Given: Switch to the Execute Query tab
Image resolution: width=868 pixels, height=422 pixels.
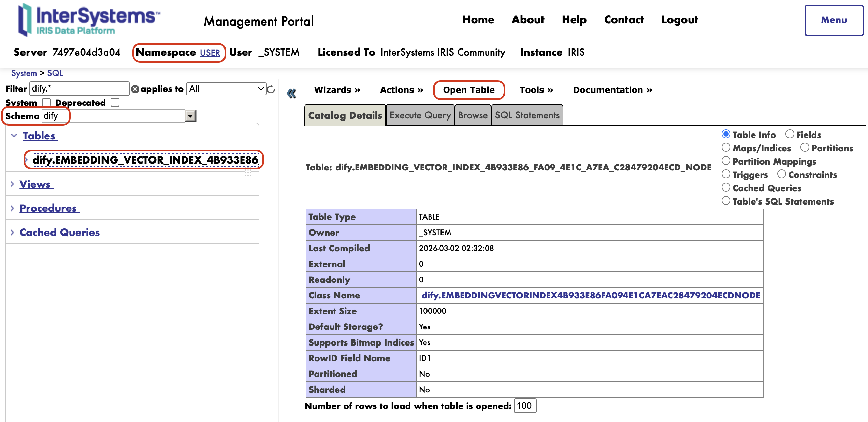Looking at the screenshot, I should (x=420, y=115).
